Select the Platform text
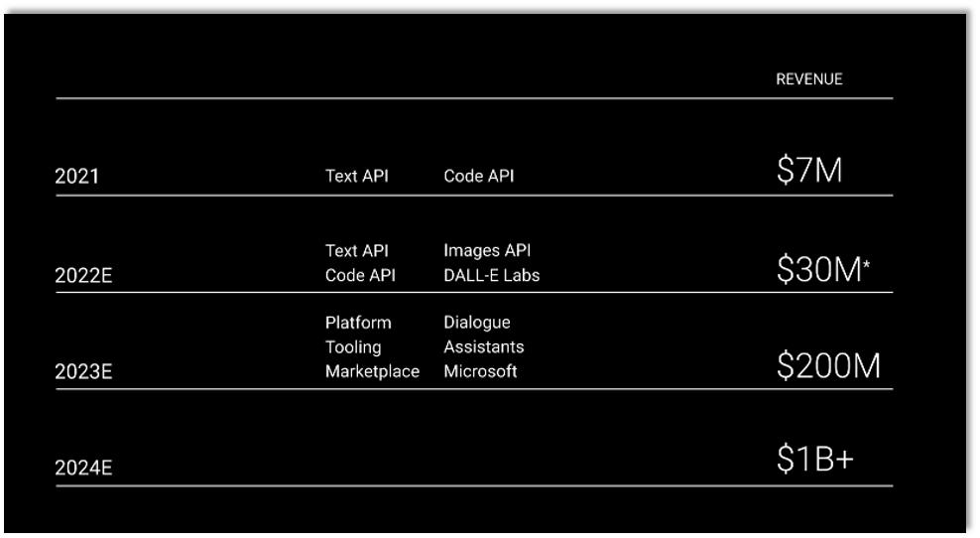The height and width of the screenshot is (538, 980). tap(358, 323)
